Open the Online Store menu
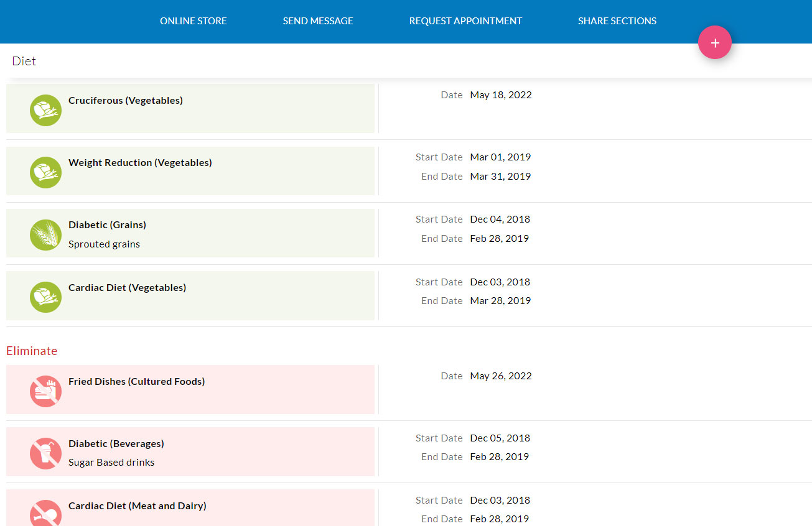 pos(193,21)
